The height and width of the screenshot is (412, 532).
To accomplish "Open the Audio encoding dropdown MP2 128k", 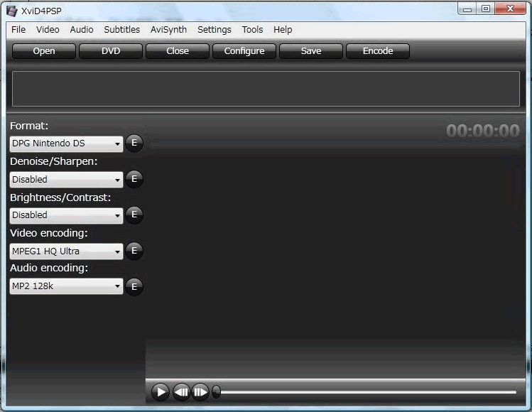I will coord(67,286).
